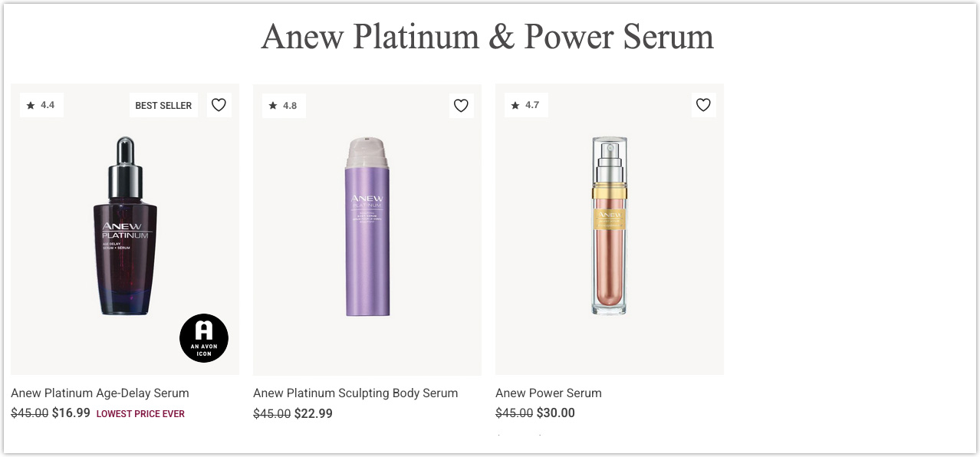Click the BEST SELLER label
Screen dimensions: 980x457
coord(163,105)
